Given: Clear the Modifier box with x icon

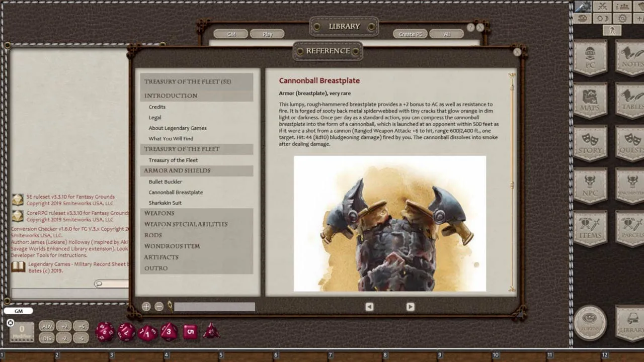Looking at the screenshot, I should pyautogui.click(x=10, y=323).
